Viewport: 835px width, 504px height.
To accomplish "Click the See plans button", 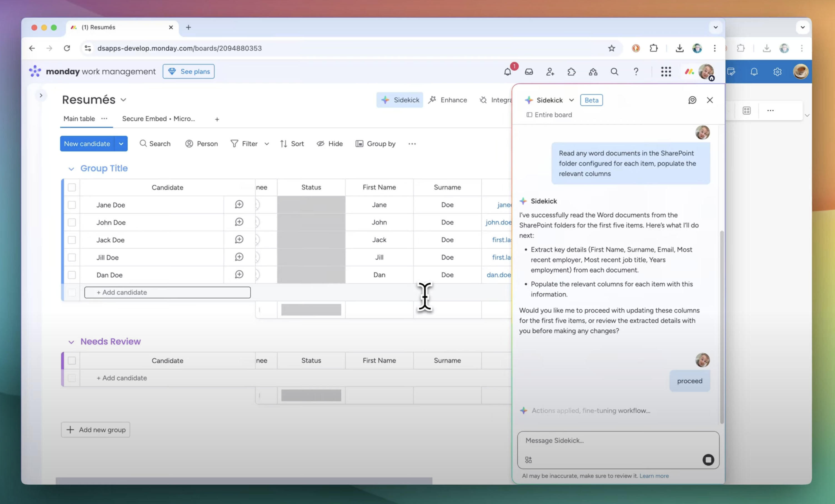I will click(188, 71).
